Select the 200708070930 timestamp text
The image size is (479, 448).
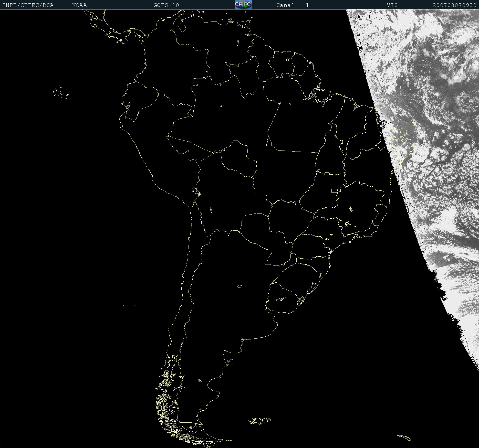[454, 5]
